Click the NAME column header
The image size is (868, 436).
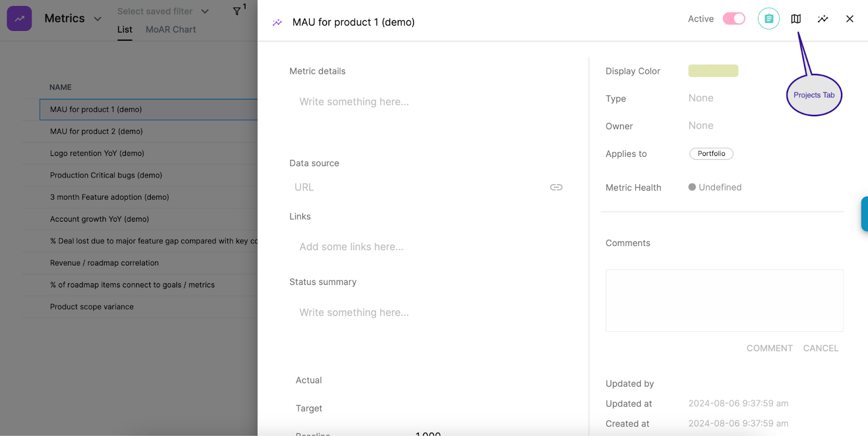tap(60, 87)
